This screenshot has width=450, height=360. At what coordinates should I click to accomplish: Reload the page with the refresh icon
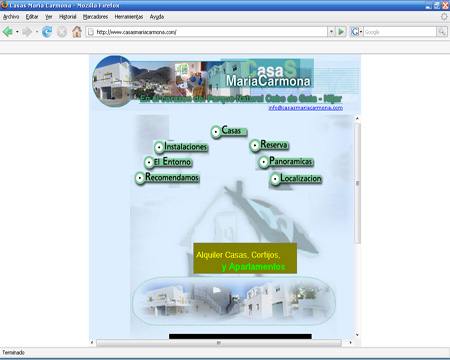(47, 32)
